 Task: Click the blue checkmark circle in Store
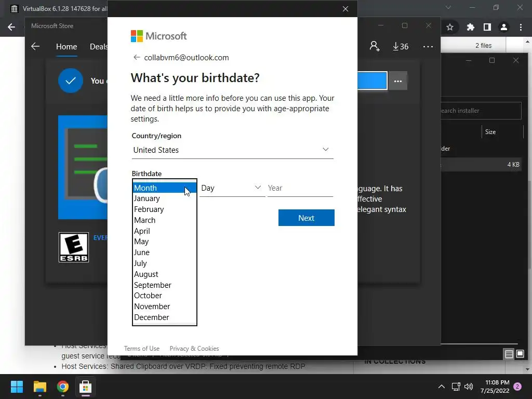point(71,81)
